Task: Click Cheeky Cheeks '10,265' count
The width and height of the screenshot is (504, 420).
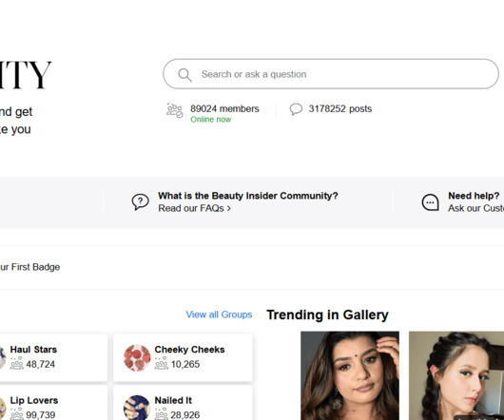Action: coord(185,364)
